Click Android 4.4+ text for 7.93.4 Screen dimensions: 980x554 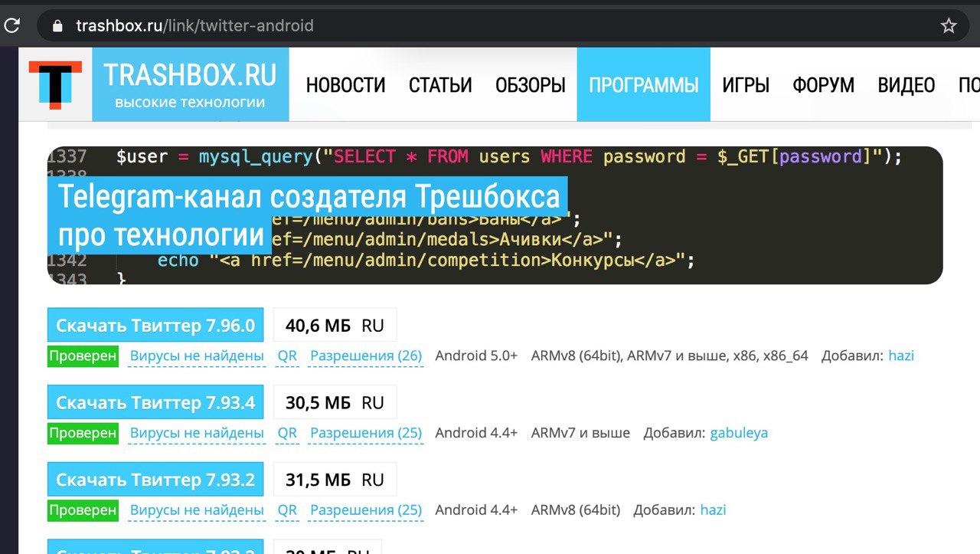[476, 433]
